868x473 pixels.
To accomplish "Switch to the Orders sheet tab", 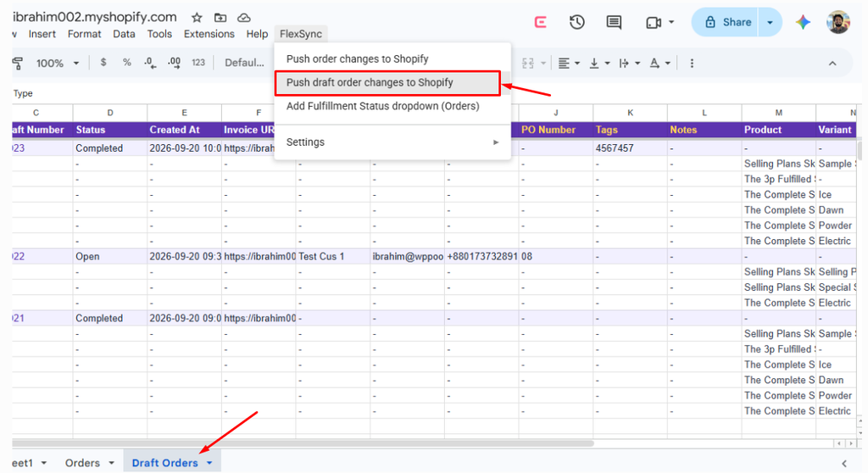I will coord(82,463).
